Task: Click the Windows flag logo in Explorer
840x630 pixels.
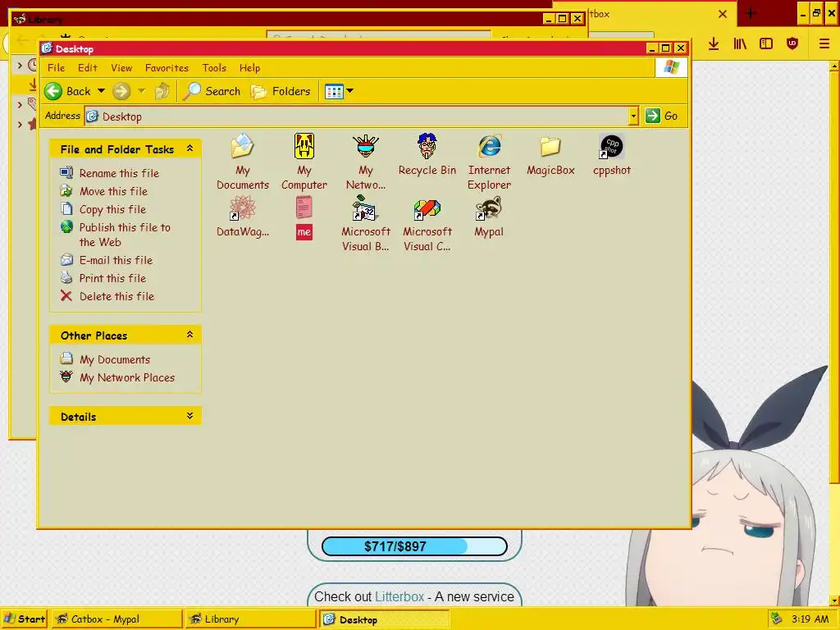Action: (671, 68)
